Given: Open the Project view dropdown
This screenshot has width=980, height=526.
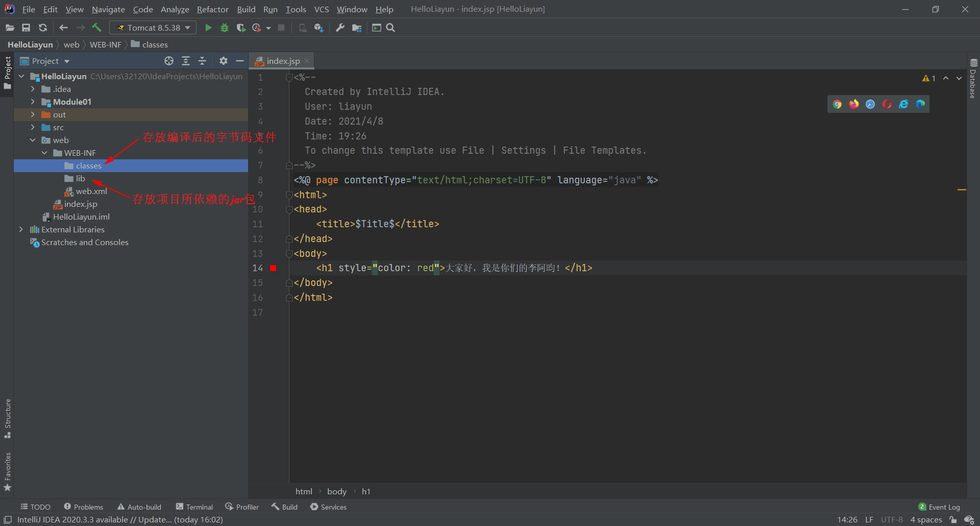Looking at the screenshot, I should pyautogui.click(x=45, y=61).
